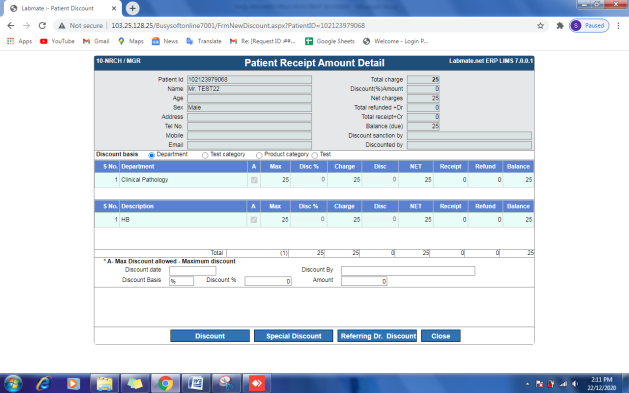629x393 pixels.
Task: Open the YouTube bookmark
Action: click(57, 41)
